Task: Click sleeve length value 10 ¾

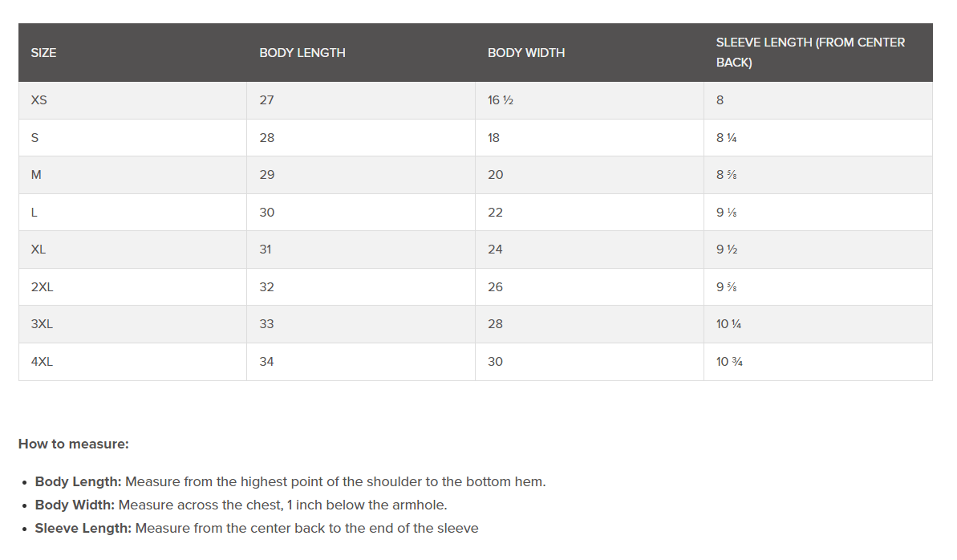Action: [x=729, y=362]
